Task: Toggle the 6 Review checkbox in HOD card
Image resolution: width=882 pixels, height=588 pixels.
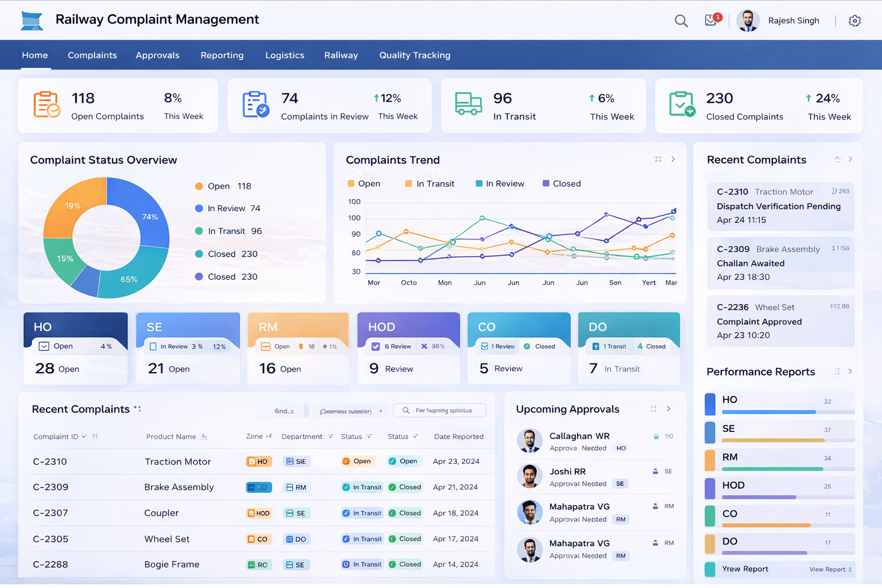Action: 376,347
